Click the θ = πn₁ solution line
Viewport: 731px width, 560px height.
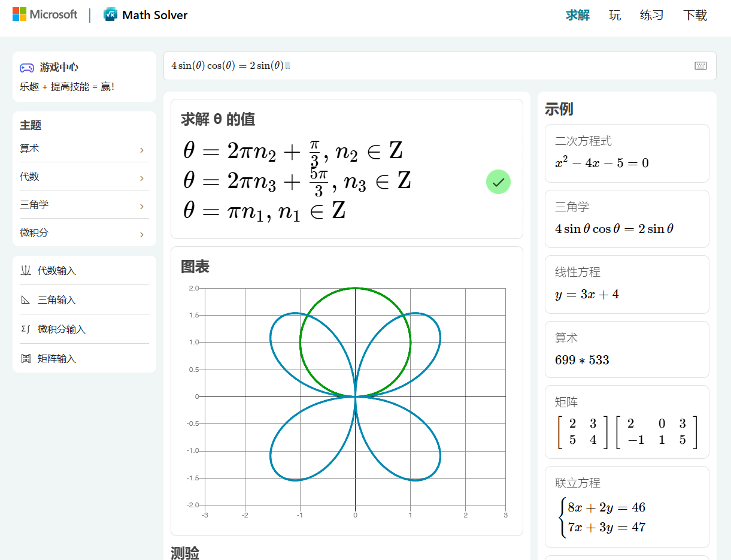click(264, 211)
